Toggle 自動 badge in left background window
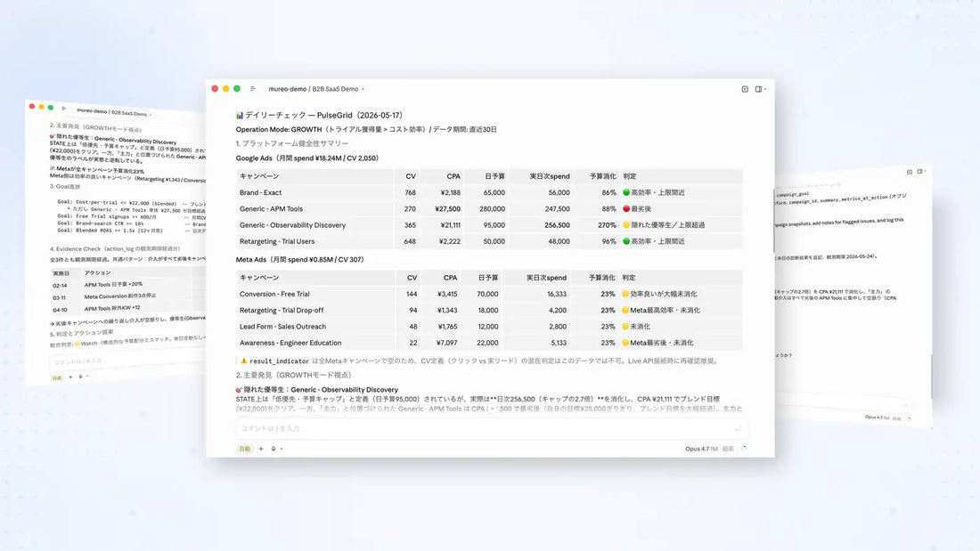This screenshot has height=551, width=980. (57, 377)
